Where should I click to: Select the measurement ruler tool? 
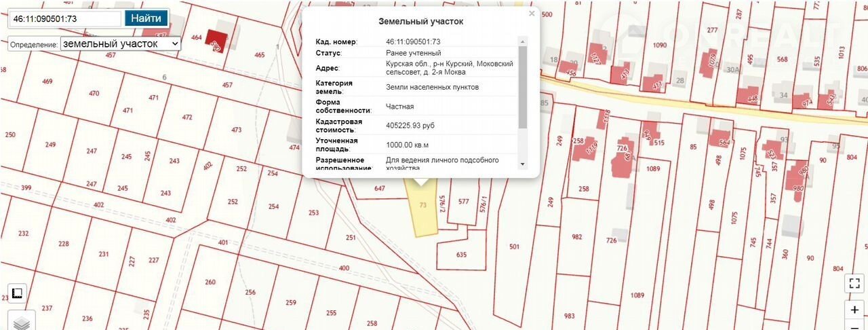coord(17,293)
